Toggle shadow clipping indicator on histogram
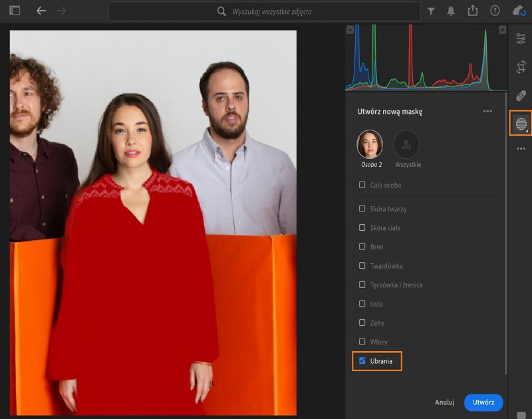Viewport: 532px width, 419px height. point(350,30)
